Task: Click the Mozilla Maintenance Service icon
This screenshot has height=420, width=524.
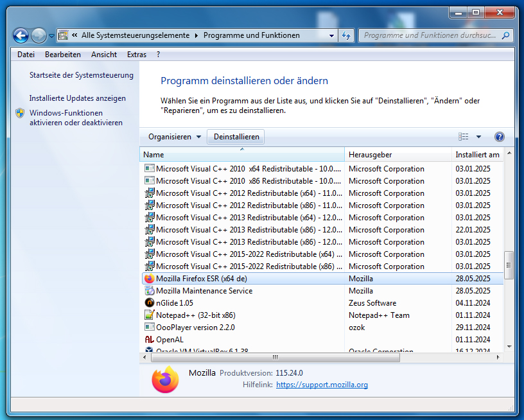Action: pos(149,291)
